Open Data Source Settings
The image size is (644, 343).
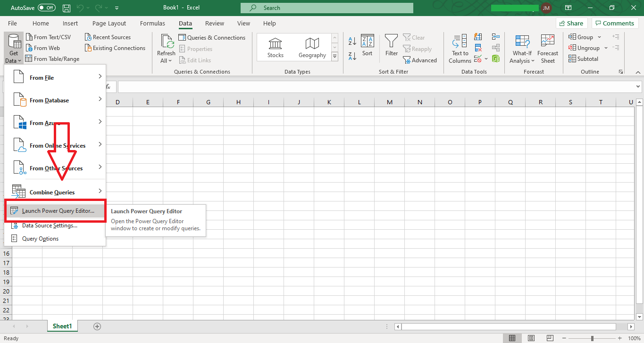coord(55,226)
